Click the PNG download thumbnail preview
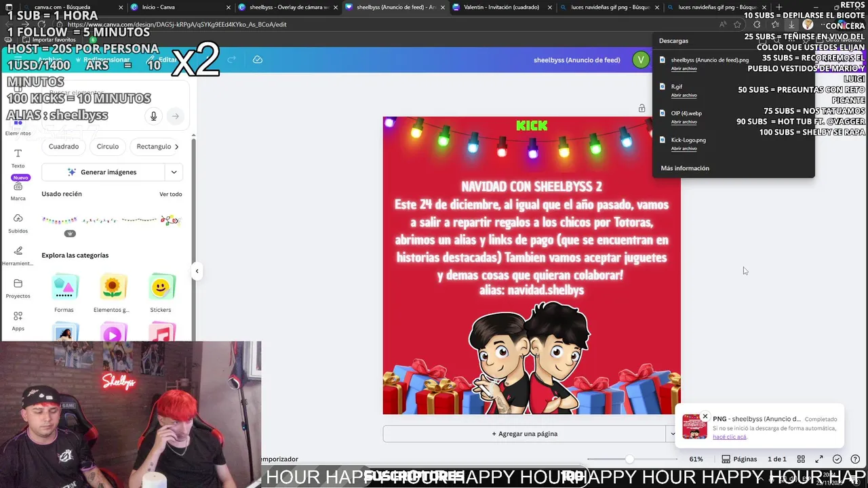The width and height of the screenshot is (868, 488). pos(694,426)
